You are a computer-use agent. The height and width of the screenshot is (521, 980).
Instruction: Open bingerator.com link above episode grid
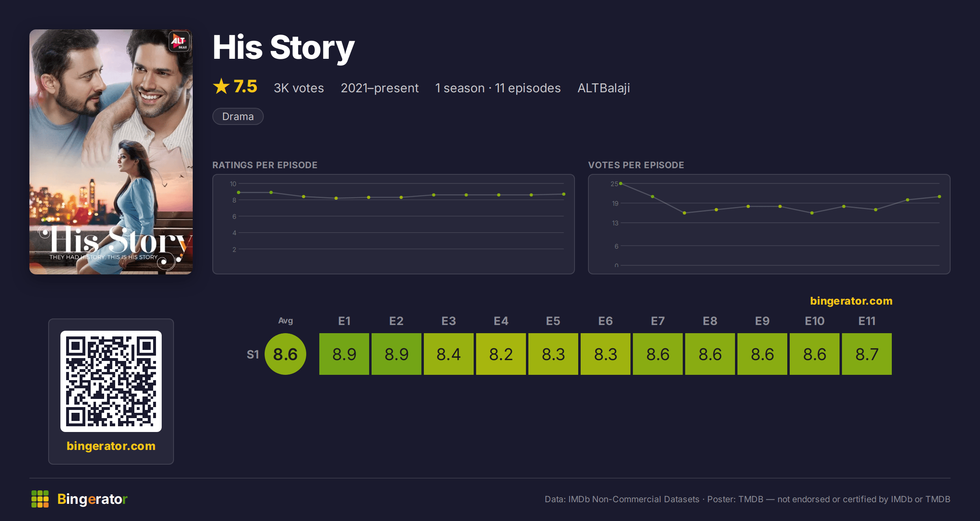[x=851, y=301]
